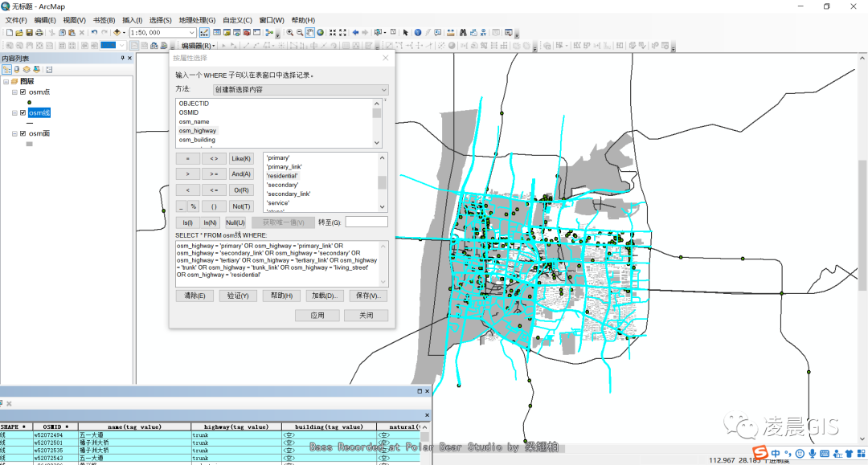Viewport: 868px width, 465px height.
Task: Switch to List By Source view
Action: 17,70
